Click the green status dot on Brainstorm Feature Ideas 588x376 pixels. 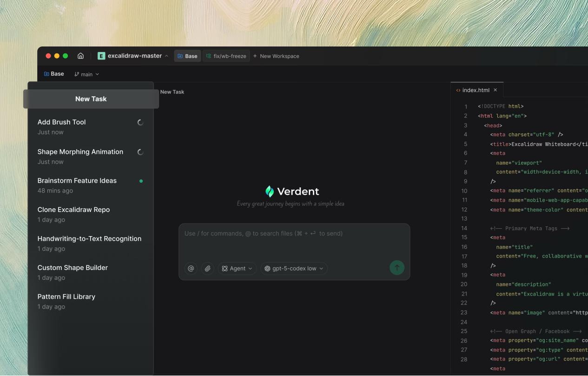141,180
